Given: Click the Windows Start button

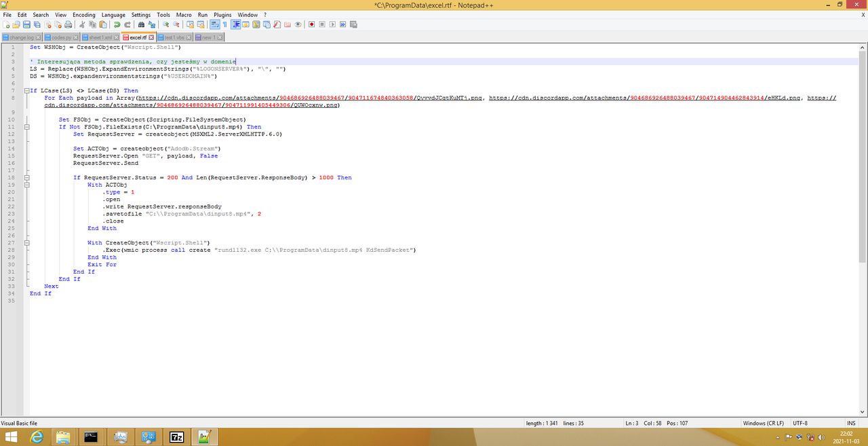Looking at the screenshot, I should point(12,437).
